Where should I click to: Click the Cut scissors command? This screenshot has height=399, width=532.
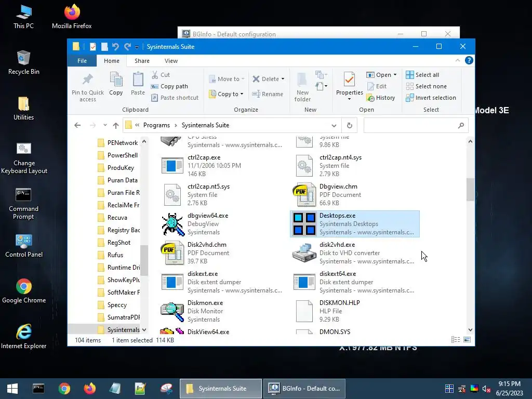click(161, 75)
